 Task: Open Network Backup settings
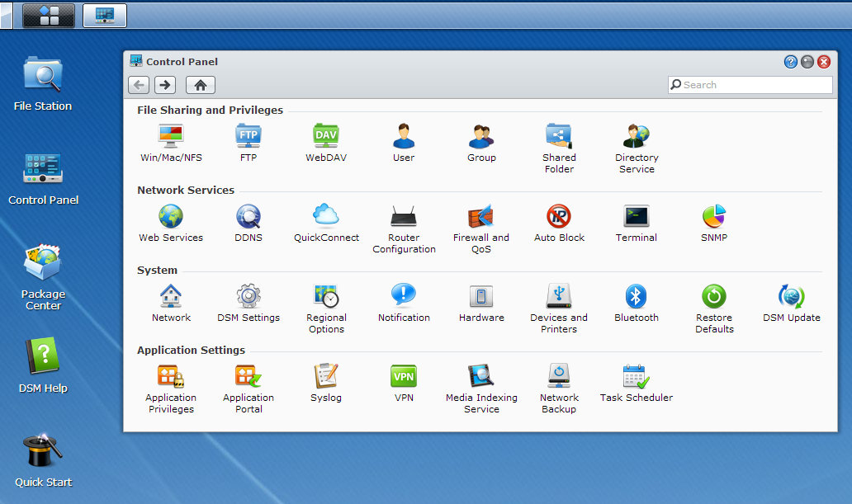pyautogui.click(x=559, y=389)
